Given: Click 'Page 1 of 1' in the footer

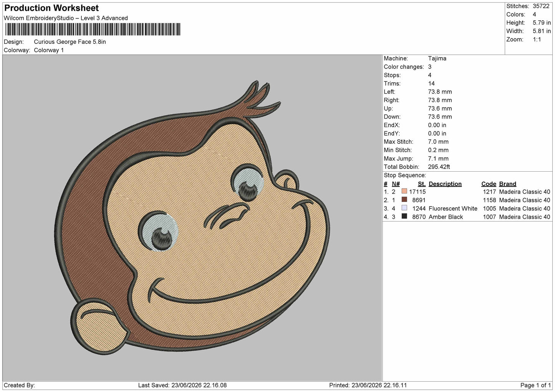Looking at the screenshot, I should (x=536, y=385).
